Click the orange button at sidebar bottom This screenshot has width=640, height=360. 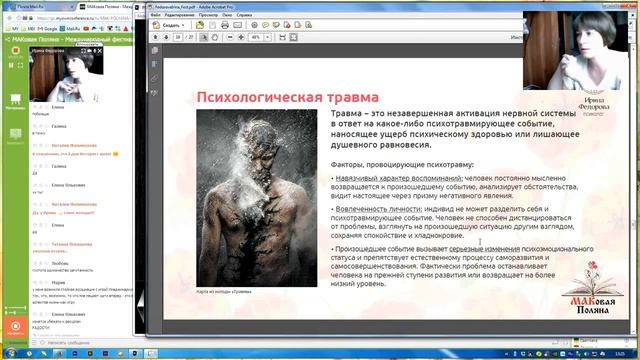click(16, 327)
